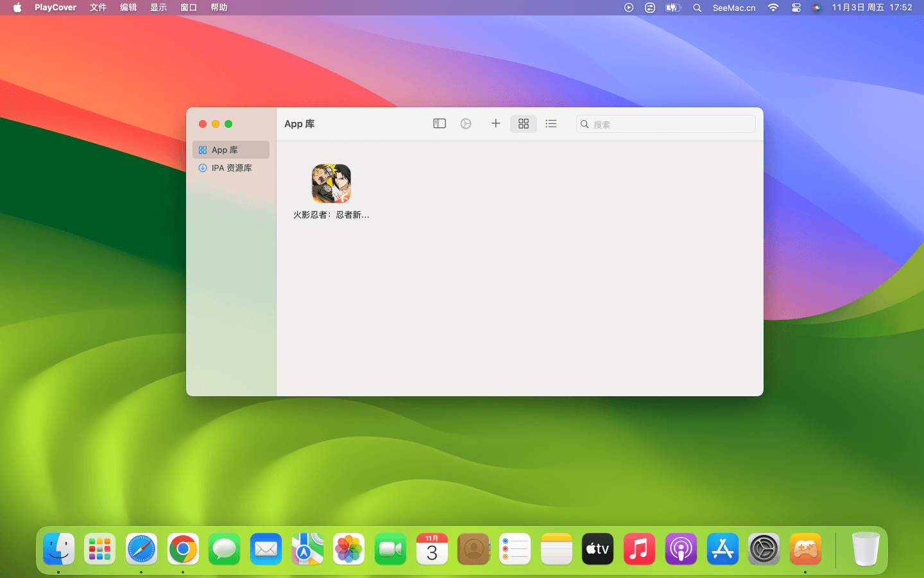Open Google Chrome from the Dock

[x=183, y=549]
